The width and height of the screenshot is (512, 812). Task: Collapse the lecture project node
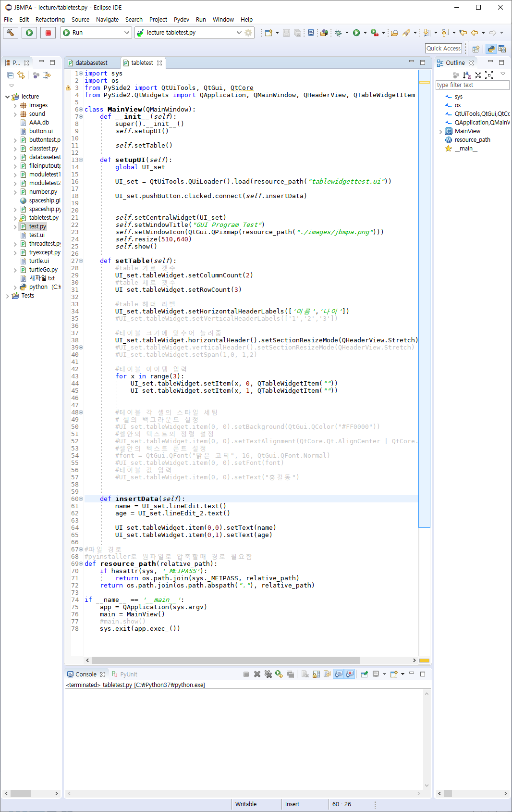(7, 97)
